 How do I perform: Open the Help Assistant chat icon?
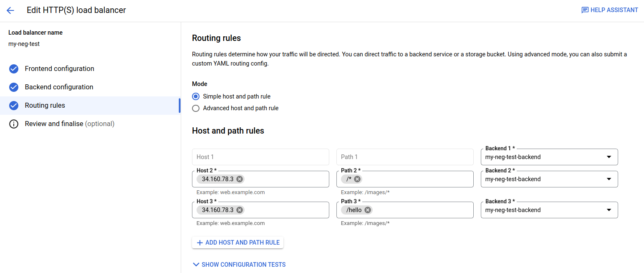click(585, 10)
